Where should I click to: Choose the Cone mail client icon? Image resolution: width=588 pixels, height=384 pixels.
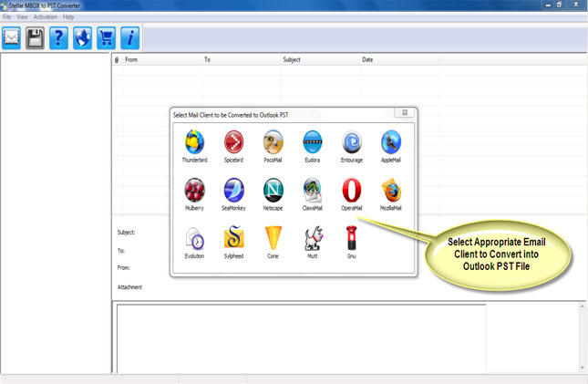(273, 238)
